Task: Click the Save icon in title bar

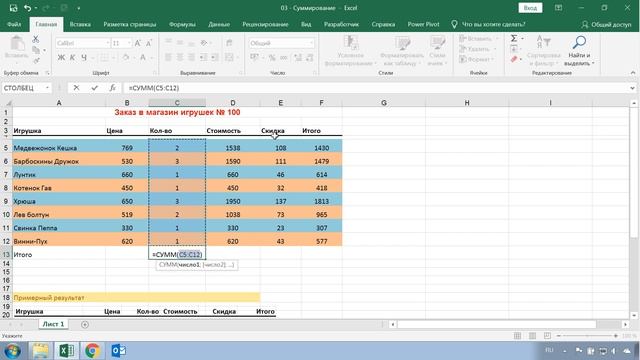Action: pyautogui.click(x=13, y=8)
